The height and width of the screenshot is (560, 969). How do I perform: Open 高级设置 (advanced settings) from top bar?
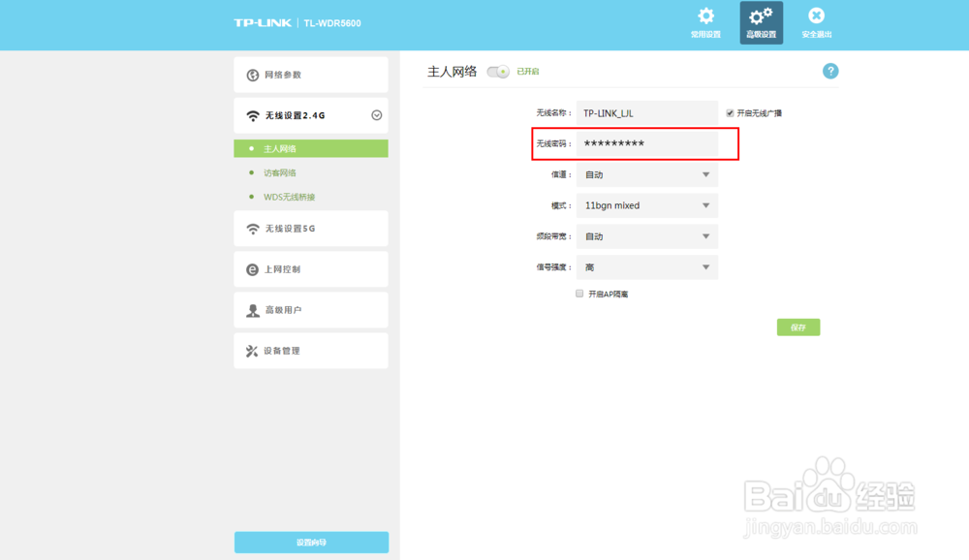tap(761, 21)
